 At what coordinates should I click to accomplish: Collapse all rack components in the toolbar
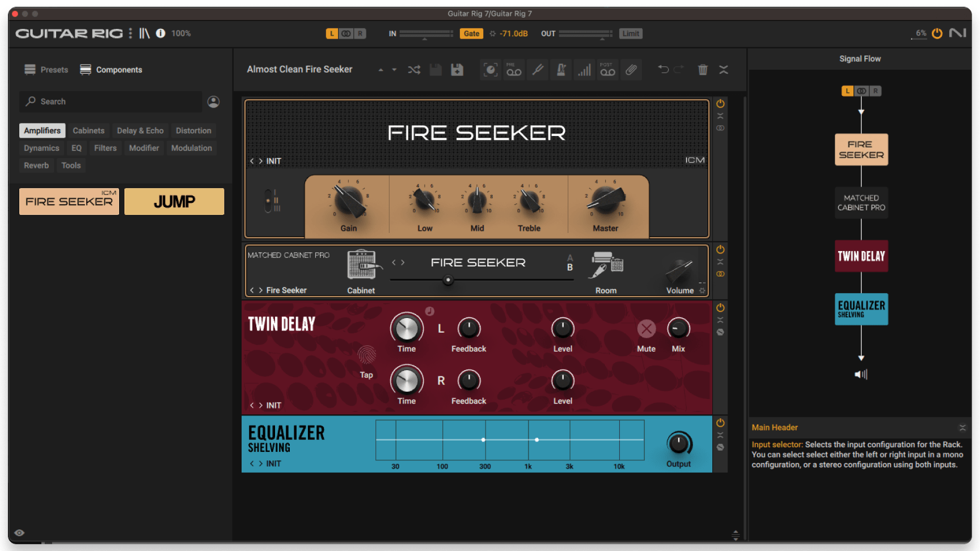click(x=724, y=70)
